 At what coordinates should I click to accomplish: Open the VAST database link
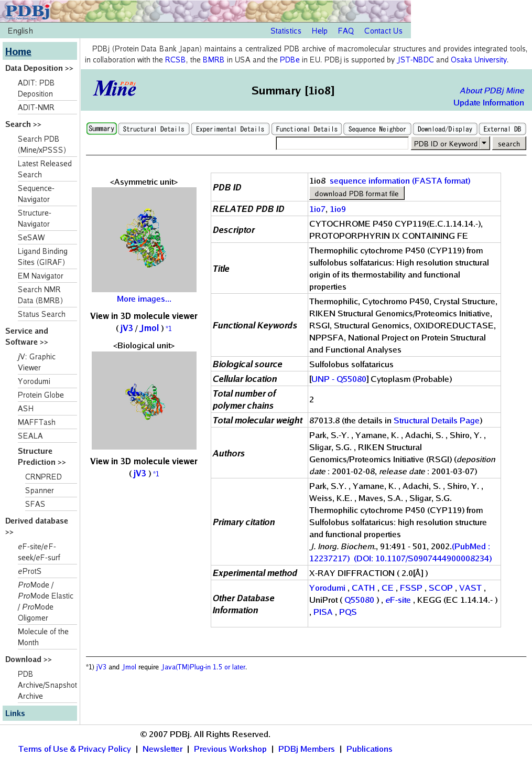tap(470, 588)
